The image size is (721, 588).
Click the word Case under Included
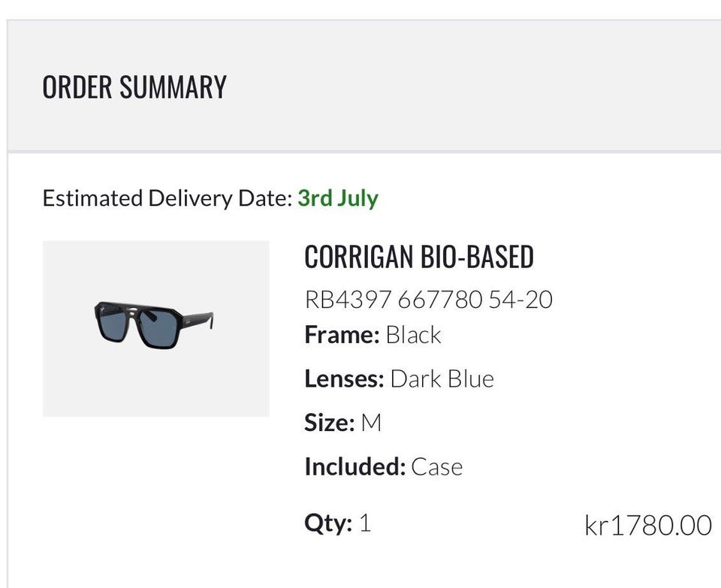click(437, 467)
